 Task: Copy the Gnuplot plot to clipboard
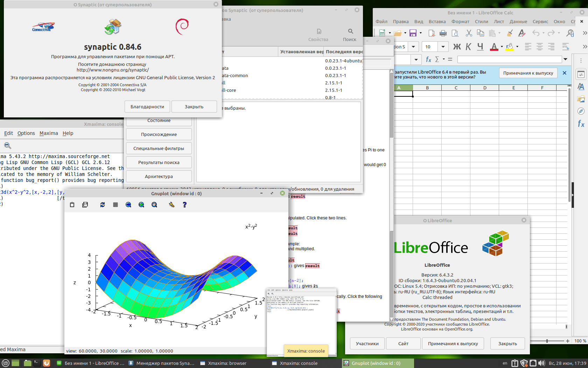pos(72,205)
